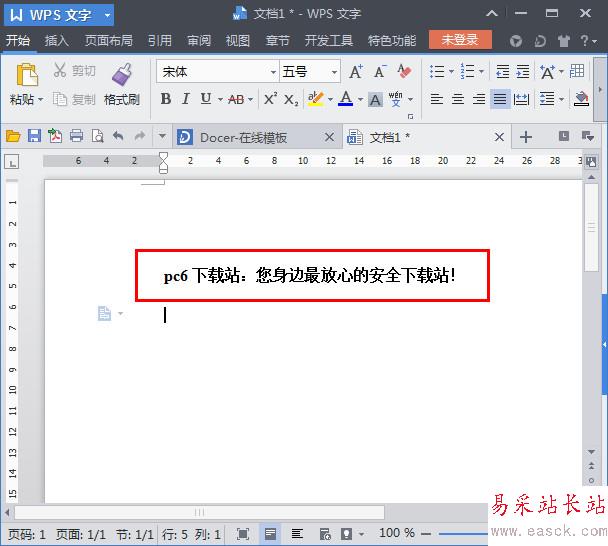Click the vertical scrollbar down arrow

[x=591, y=452]
